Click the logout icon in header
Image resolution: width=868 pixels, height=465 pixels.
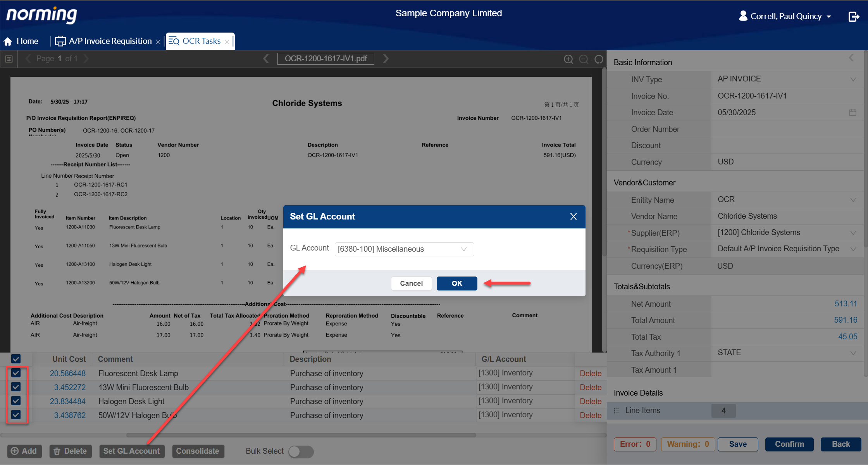tap(854, 16)
